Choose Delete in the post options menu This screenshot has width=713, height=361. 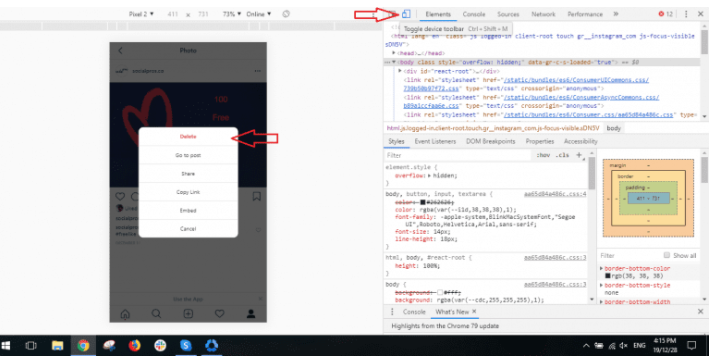coord(188,136)
